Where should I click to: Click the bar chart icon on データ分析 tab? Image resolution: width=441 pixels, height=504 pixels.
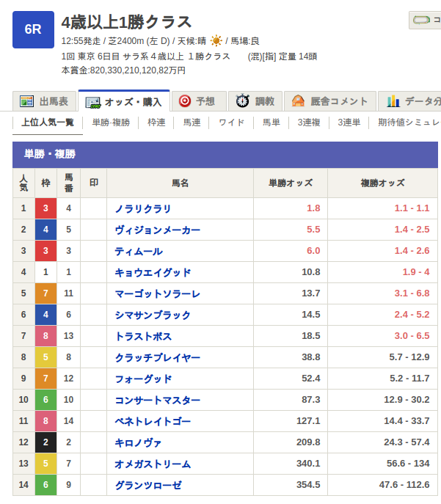click(x=393, y=101)
